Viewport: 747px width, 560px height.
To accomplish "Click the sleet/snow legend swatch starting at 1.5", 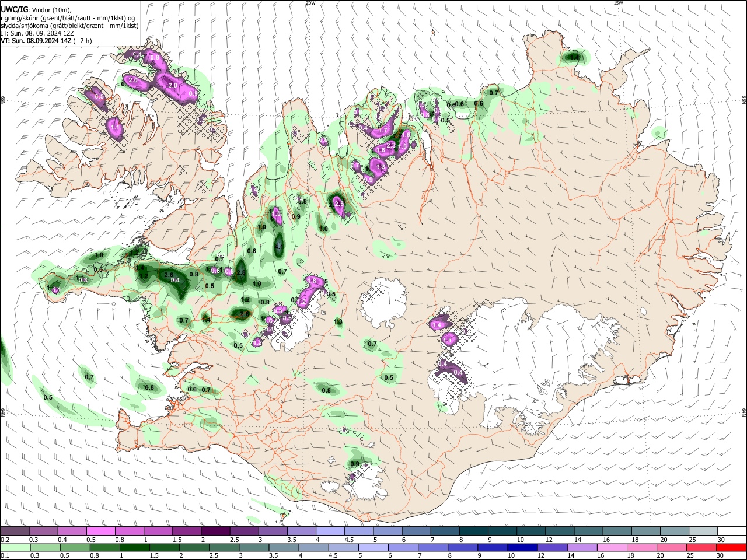I will pos(186,531).
